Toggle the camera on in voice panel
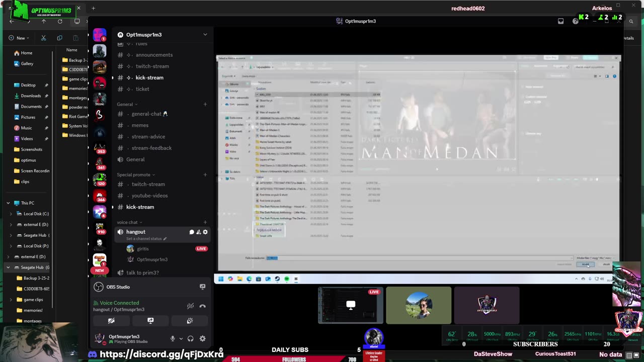This screenshot has height=362, width=644. click(111, 321)
